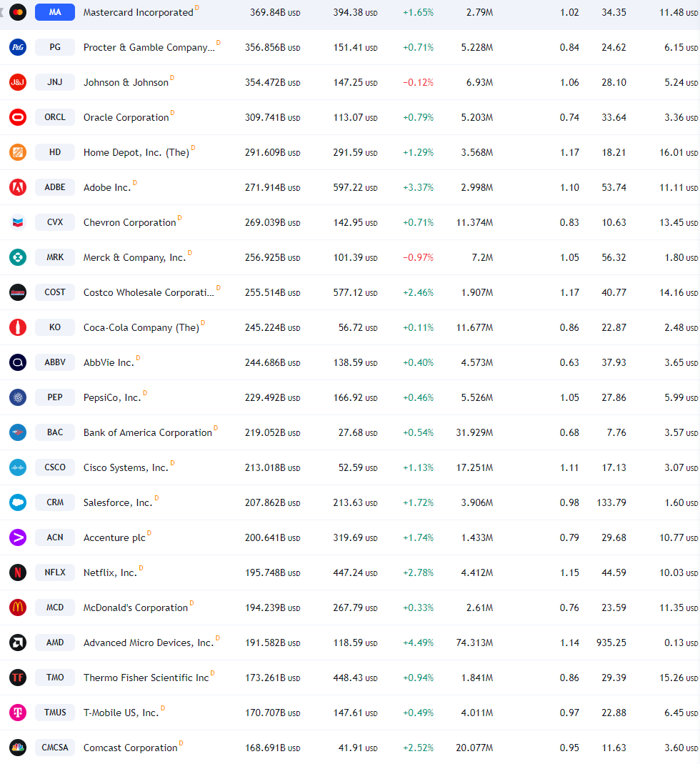This screenshot has width=700, height=764.
Task: Open the McDonald's Corporation link
Action: [136, 607]
